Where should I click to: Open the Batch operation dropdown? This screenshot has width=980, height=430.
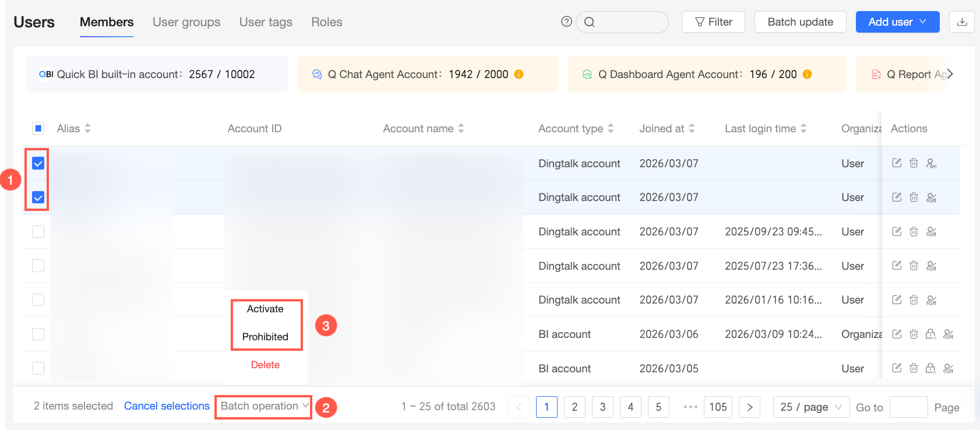pyautogui.click(x=264, y=406)
